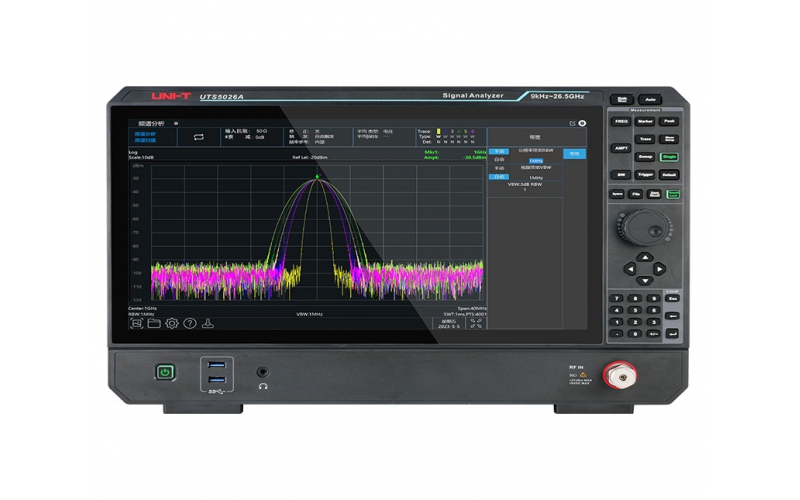
Task: Push the Marker key
Action: (645, 121)
